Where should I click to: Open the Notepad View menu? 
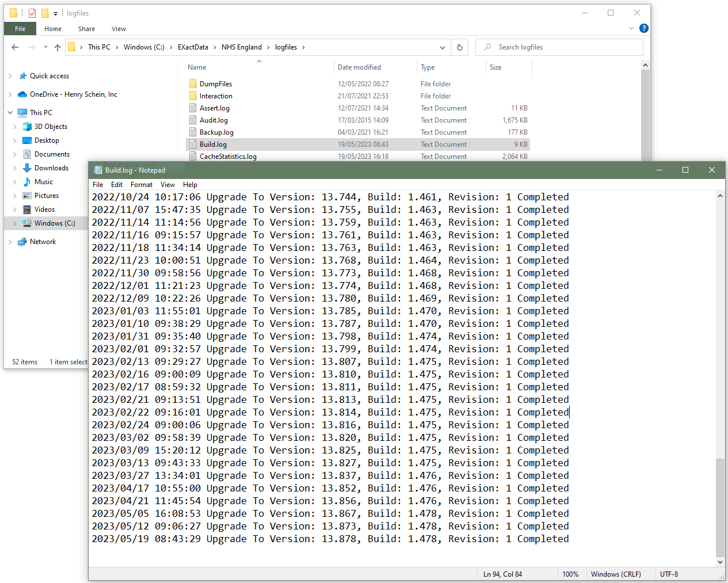click(x=167, y=185)
